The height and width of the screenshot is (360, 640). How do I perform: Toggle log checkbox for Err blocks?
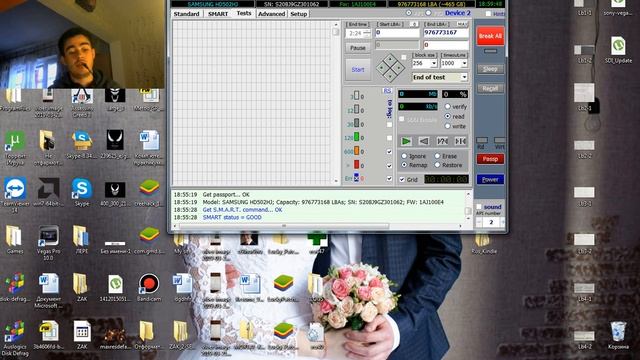click(x=389, y=178)
